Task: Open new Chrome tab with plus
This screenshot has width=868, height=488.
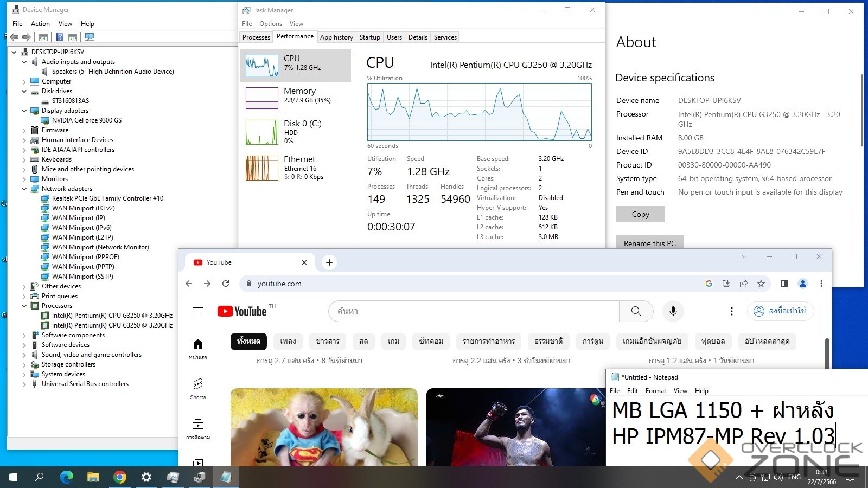Action: [x=329, y=262]
